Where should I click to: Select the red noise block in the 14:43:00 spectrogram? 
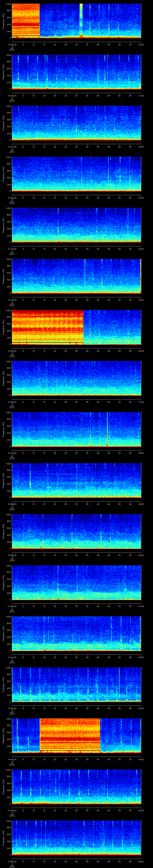tap(70, 736)
